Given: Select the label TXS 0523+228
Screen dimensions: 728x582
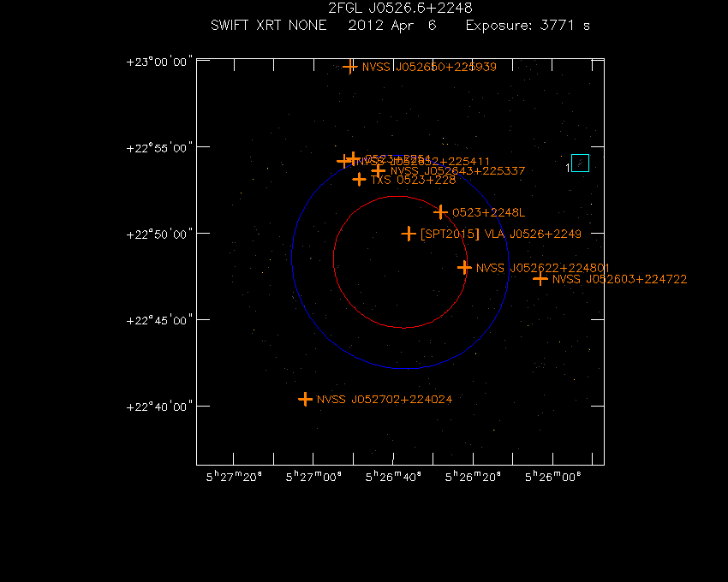Looking at the screenshot, I should pos(413,180).
